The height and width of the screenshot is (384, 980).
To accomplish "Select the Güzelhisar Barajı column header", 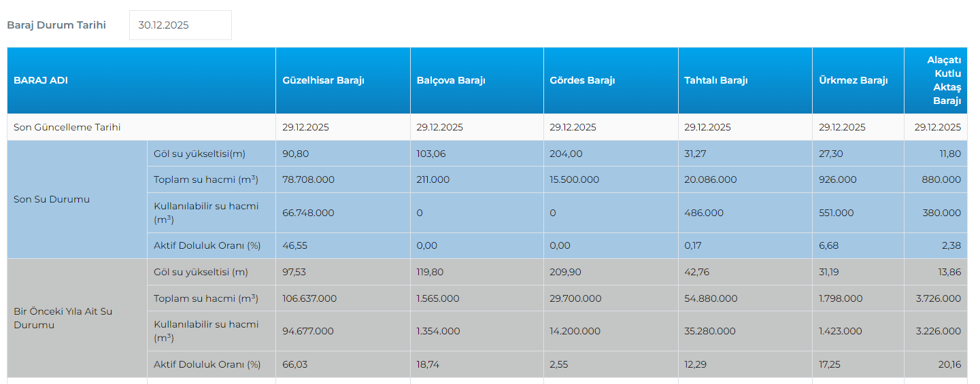I will pos(324,80).
